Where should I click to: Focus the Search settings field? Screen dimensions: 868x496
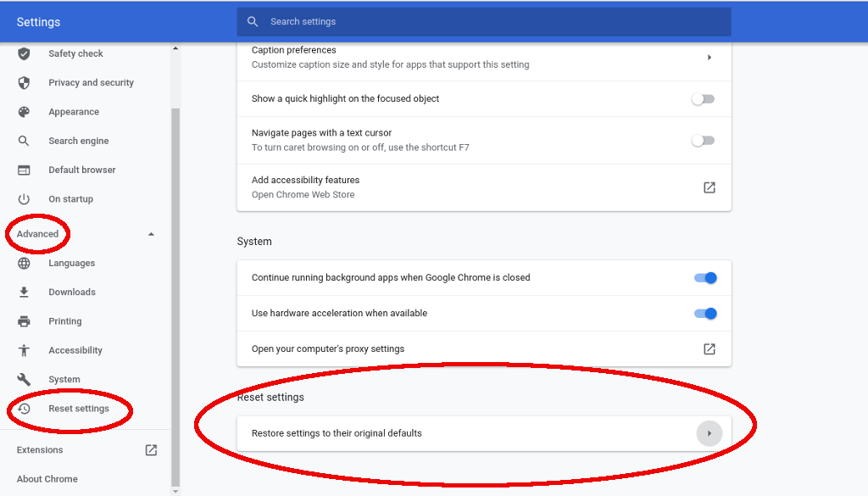tap(492, 22)
